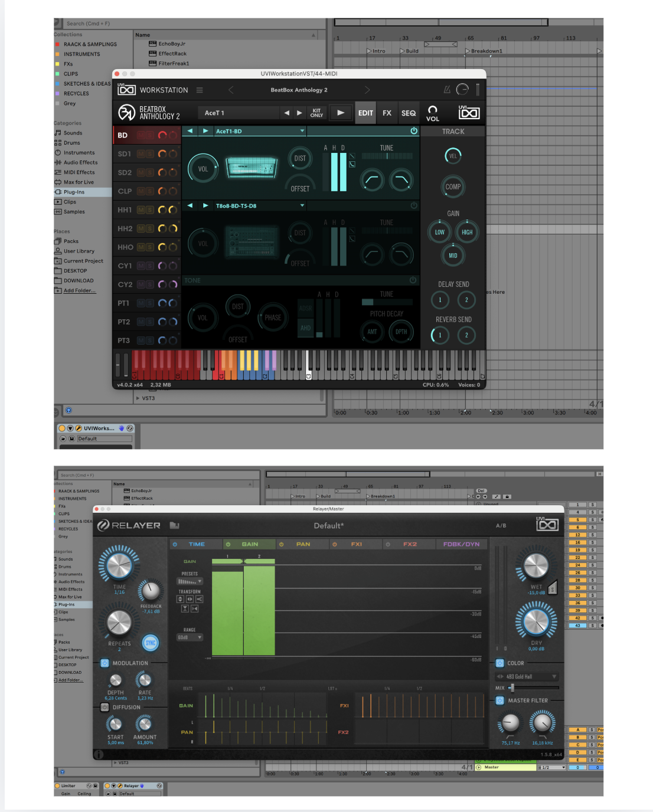653x812 pixels.
Task: Open the FDBK/DYN tab in Relayer
Action: click(x=463, y=543)
